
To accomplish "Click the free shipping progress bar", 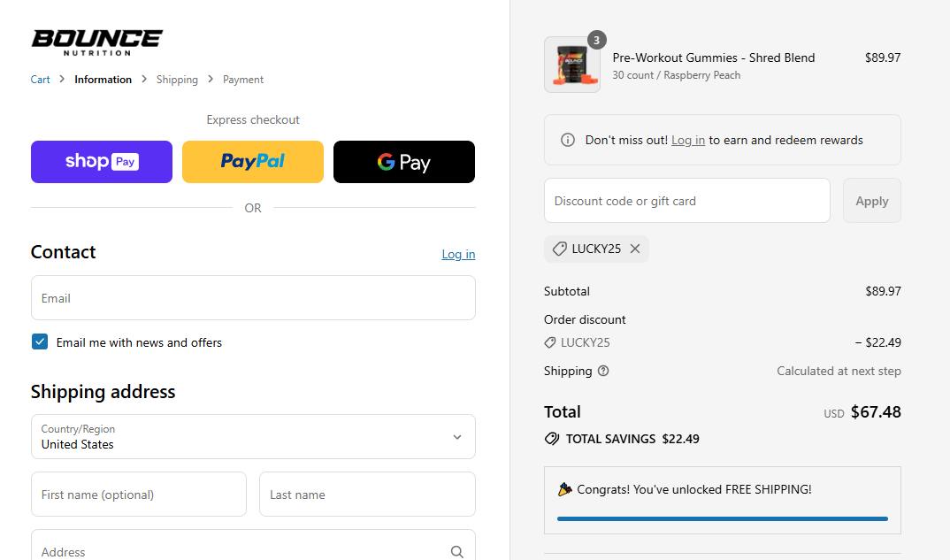I will click(722, 518).
